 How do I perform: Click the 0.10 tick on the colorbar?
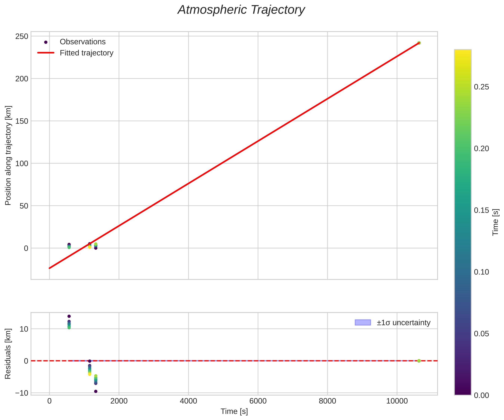481,272
